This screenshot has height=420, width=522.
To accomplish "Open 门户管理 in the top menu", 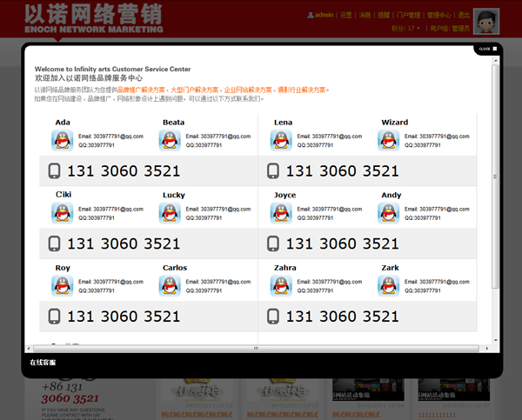I will [409, 15].
